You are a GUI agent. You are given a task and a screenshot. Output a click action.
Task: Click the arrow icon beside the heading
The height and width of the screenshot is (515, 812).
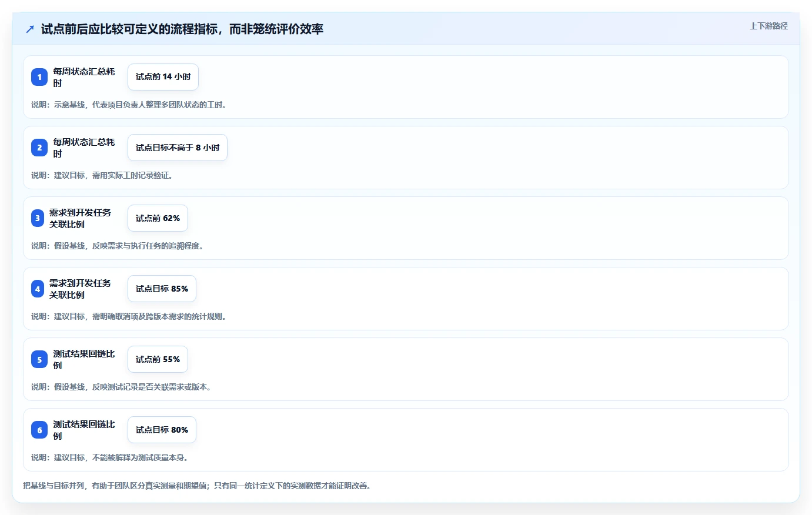[30, 29]
